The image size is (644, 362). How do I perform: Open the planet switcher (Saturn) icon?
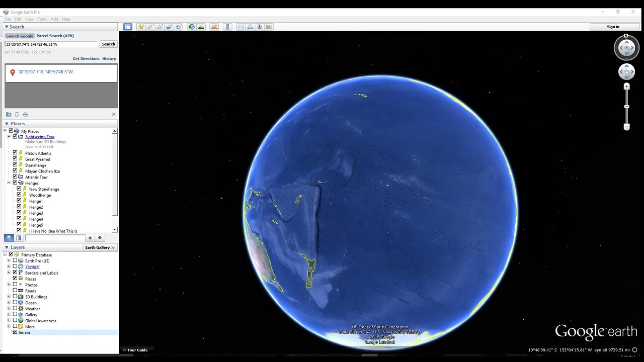tap(214, 27)
